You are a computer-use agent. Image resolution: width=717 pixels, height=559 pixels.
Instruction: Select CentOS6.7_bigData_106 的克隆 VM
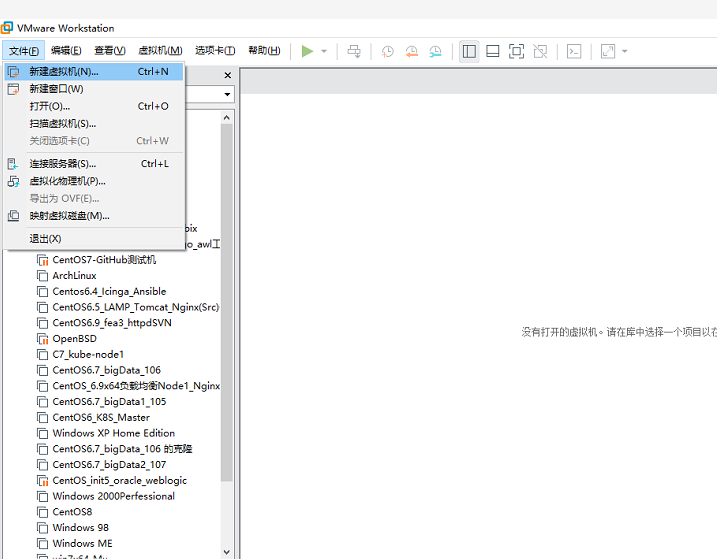(x=122, y=449)
